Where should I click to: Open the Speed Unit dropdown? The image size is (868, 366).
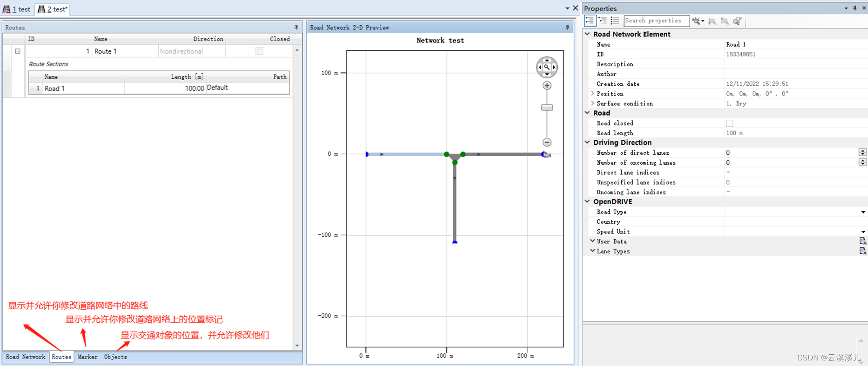[x=863, y=232]
